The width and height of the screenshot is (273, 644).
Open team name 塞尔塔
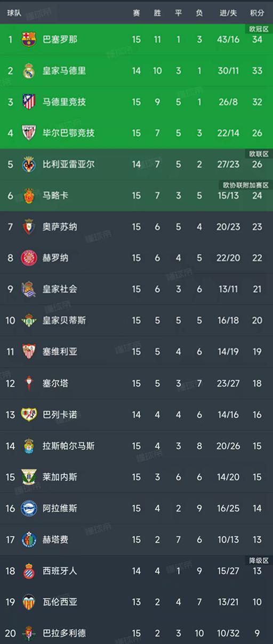pos(55,383)
